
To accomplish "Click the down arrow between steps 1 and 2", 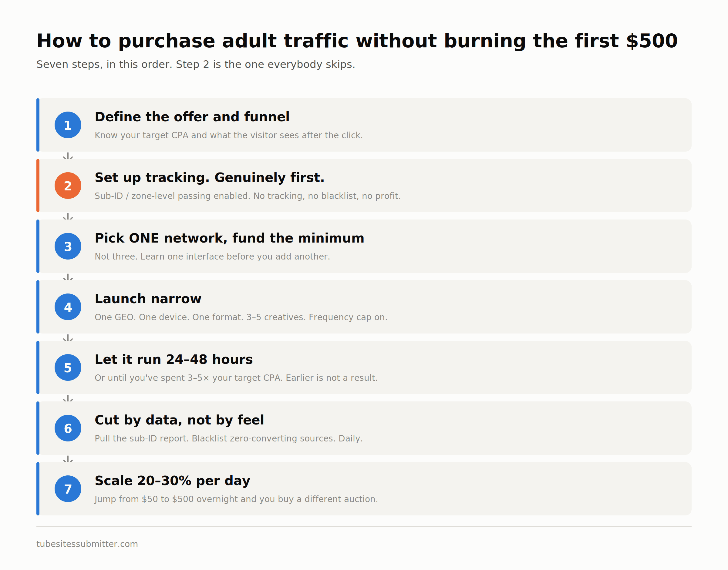I will [68, 156].
